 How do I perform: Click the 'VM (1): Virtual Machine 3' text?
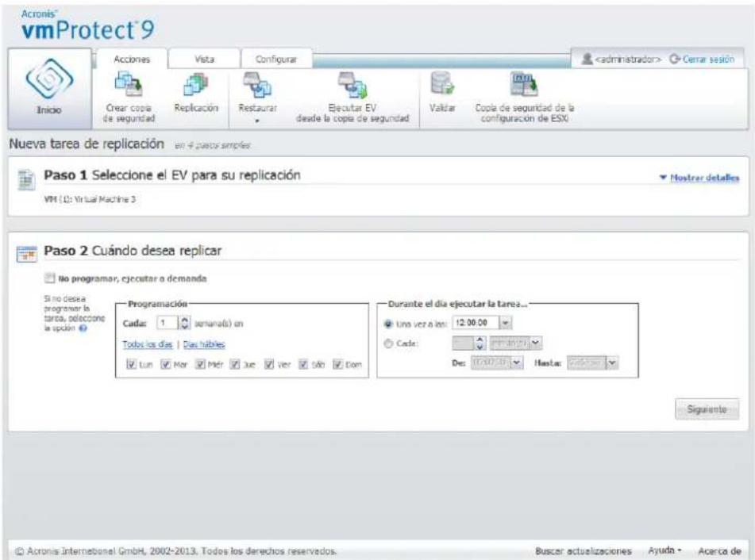pyautogui.click(x=90, y=199)
